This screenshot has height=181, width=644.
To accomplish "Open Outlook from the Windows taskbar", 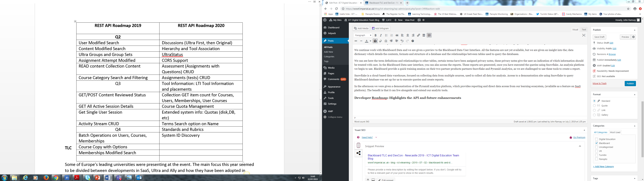I will (x=139, y=178).
